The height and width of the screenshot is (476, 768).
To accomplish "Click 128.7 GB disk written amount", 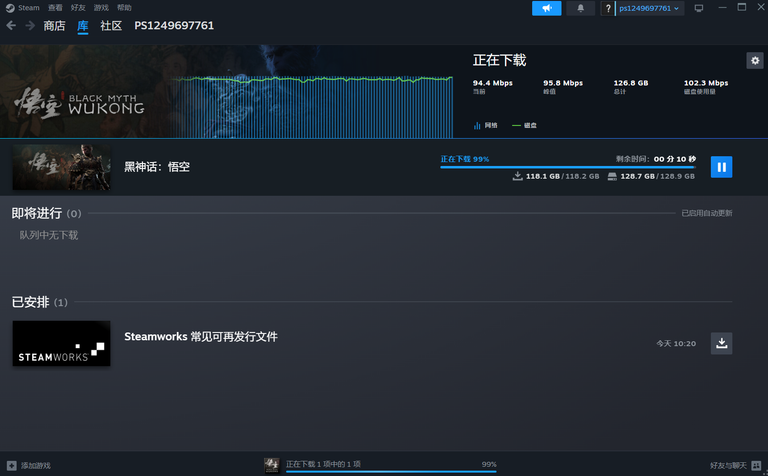I will coord(637,176).
